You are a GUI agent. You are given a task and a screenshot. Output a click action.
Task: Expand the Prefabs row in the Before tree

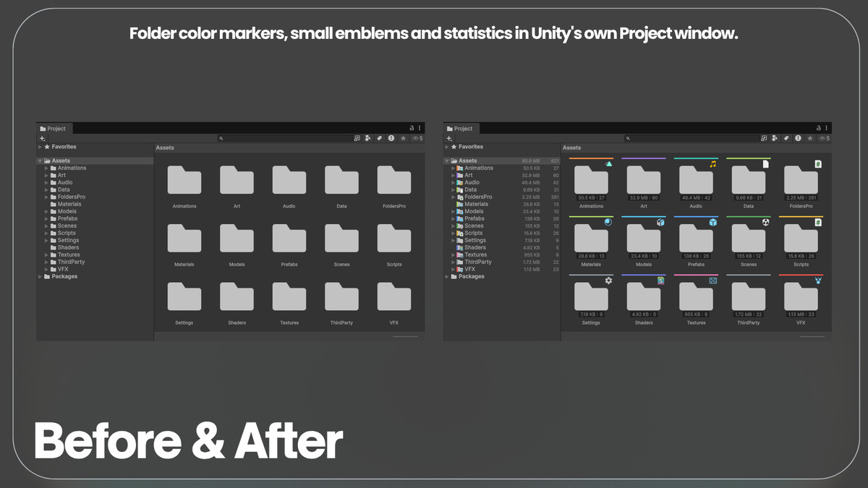point(47,218)
